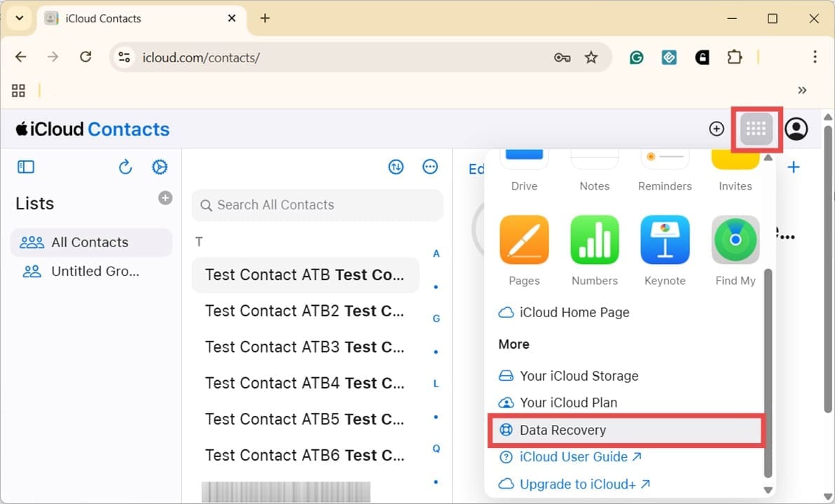Open contacts settings gear icon
Viewport: 835px width, 504px height.
[x=159, y=167]
